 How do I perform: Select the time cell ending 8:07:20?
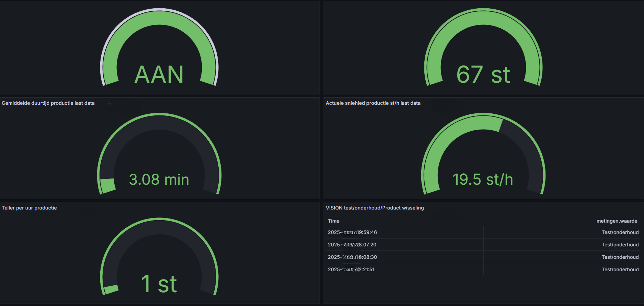point(352,245)
